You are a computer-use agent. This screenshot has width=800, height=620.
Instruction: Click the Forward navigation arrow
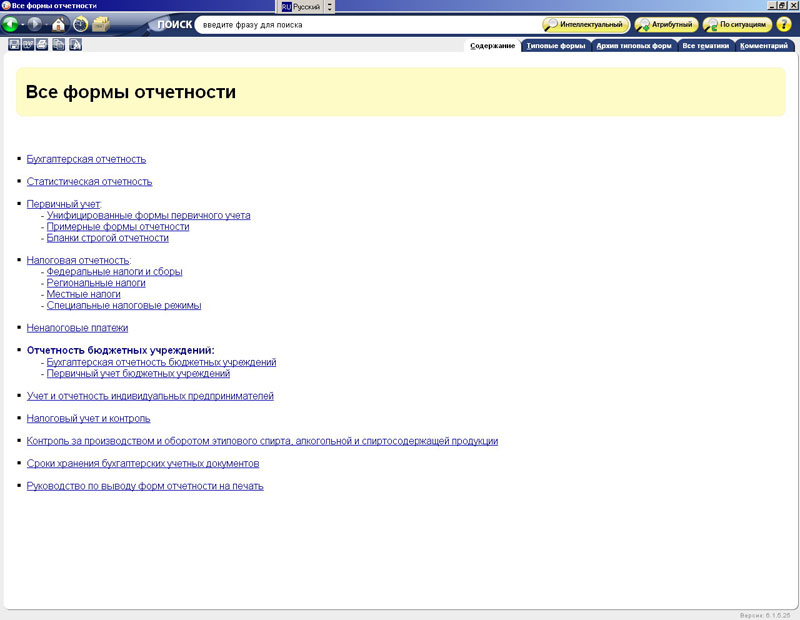pyautogui.click(x=35, y=24)
